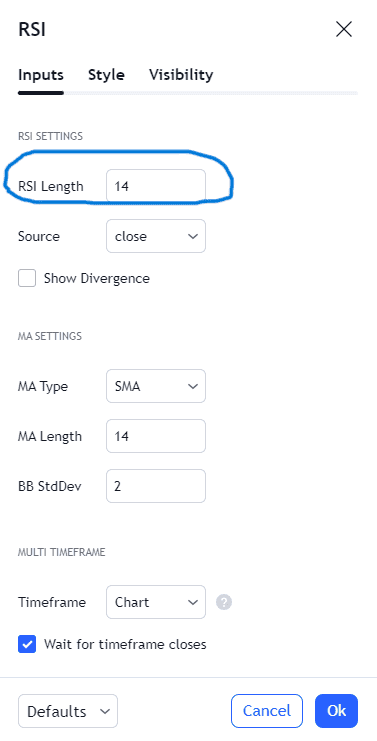Viewport: 377px width, 741px height.
Task: Click the Timeframe help question-mark icon
Action: pyautogui.click(x=224, y=602)
